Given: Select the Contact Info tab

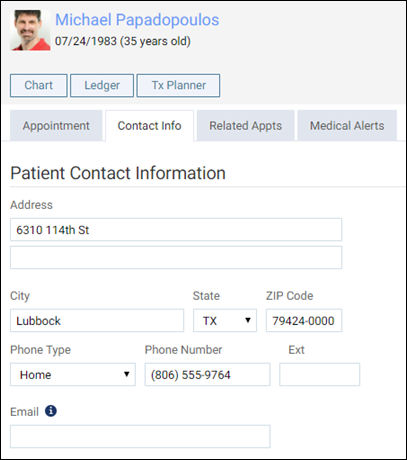Looking at the screenshot, I should (149, 126).
